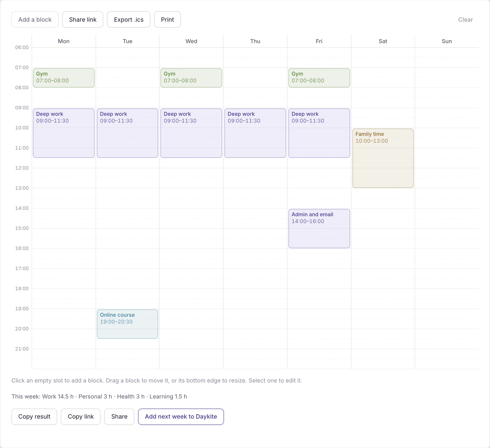Clear the schedule with Clear link
Viewport: 490px width, 448px height.
466,20
